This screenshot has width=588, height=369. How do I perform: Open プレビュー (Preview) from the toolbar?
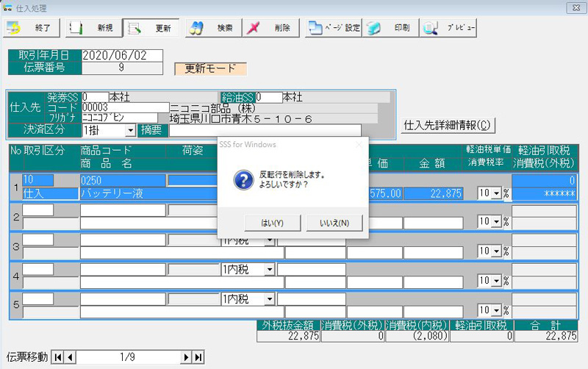pyautogui.click(x=449, y=29)
